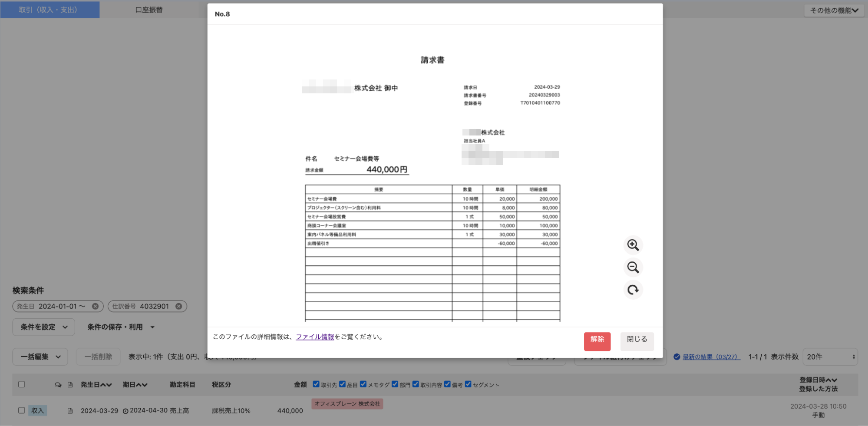Check the 収入 transaction row checkbox

21,410
